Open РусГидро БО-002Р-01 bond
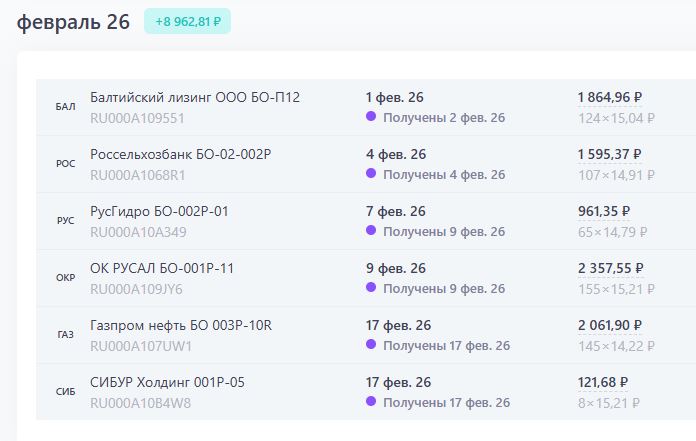 [x=159, y=211]
